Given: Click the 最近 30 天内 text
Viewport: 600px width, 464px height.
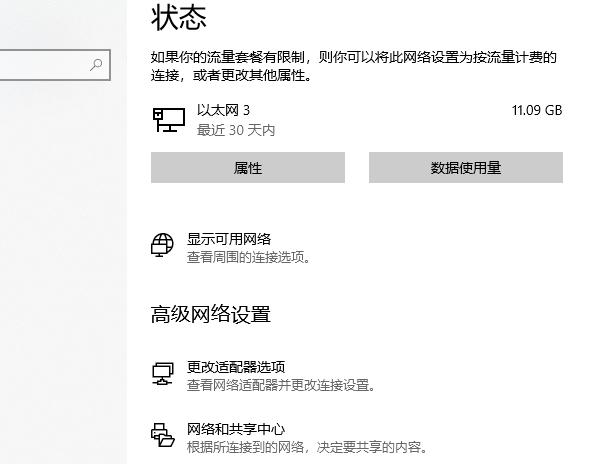Looking at the screenshot, I should click(x=236, y=130).
